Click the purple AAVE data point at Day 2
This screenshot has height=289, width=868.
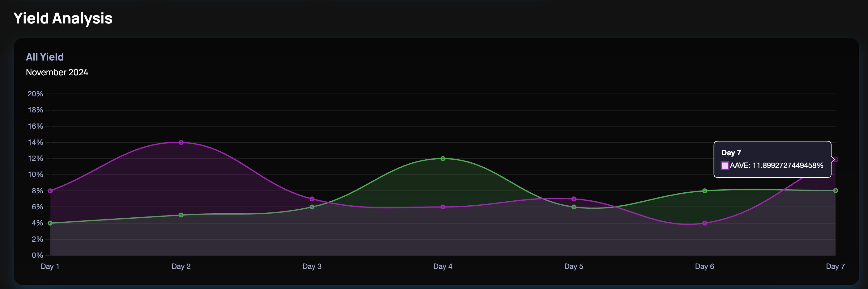(181, 142)
